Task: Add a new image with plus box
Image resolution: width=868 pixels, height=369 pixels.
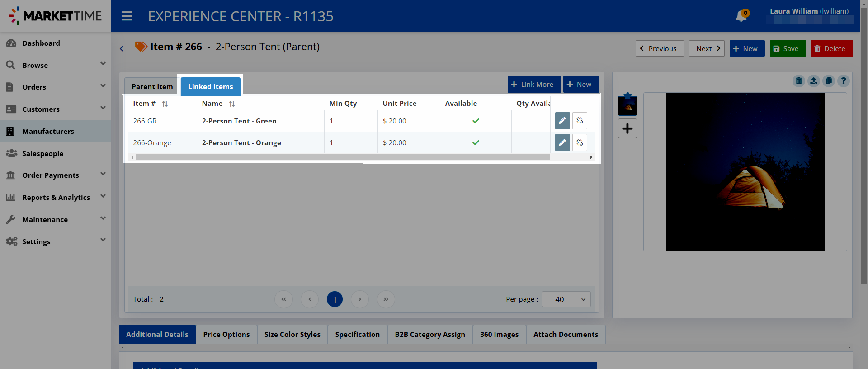Action: (x=627, y=129)
